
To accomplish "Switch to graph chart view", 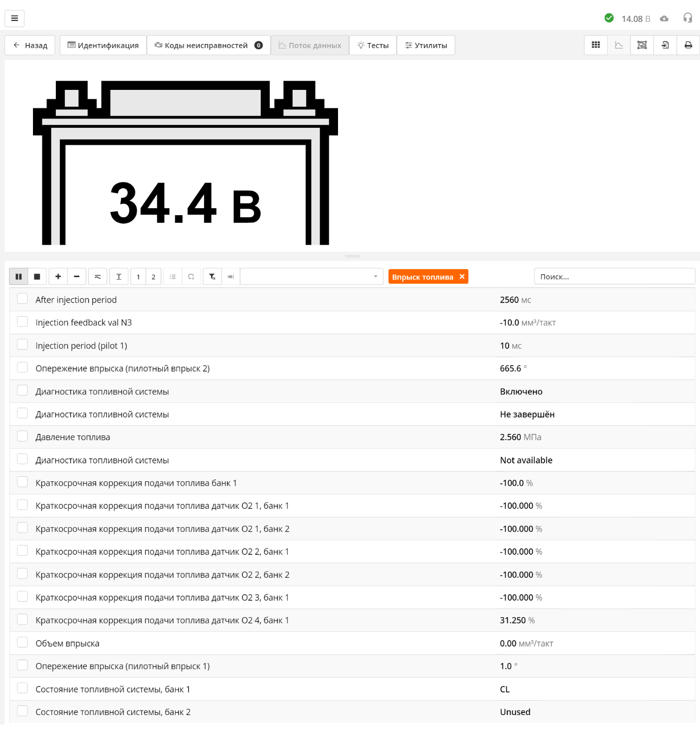I will point(619,45).
